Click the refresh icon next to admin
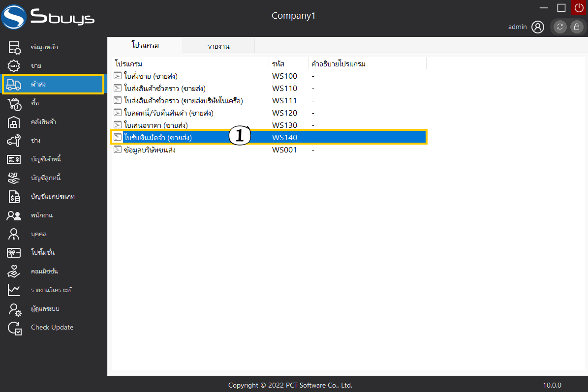The height and width of the screenshot is (392, 588). point(560,27)
